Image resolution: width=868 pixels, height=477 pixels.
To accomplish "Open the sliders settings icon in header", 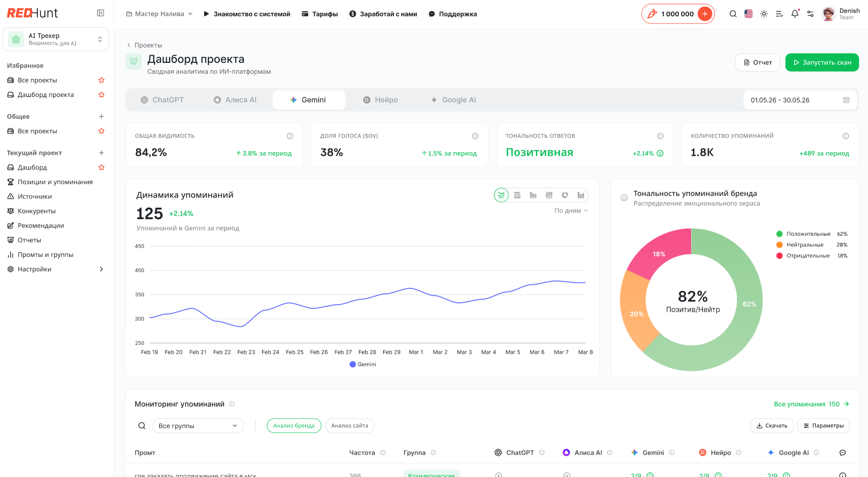I will click(x=810, y=14).
